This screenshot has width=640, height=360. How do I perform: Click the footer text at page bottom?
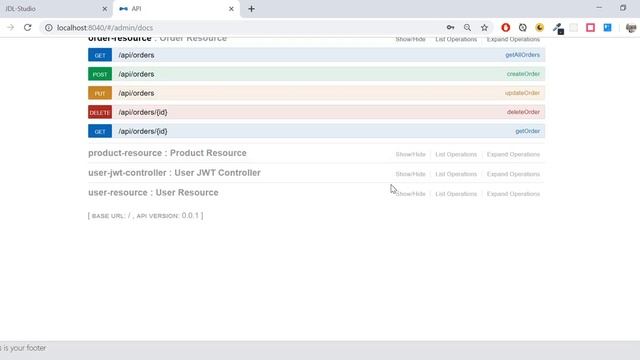click(23, 348)
